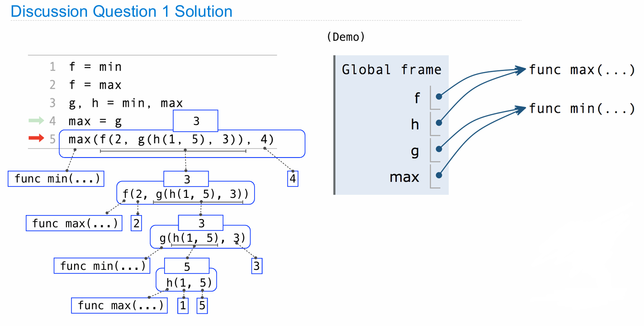
Task: Click the boxed operand '2'
Action: click(x=137, y=223)
